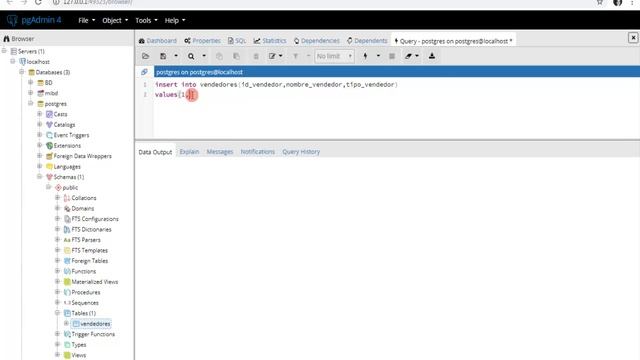The width and height of the screenshot is (640, 360).
Task: Select FTS Configurations tree item
Action: pos(95,219)
